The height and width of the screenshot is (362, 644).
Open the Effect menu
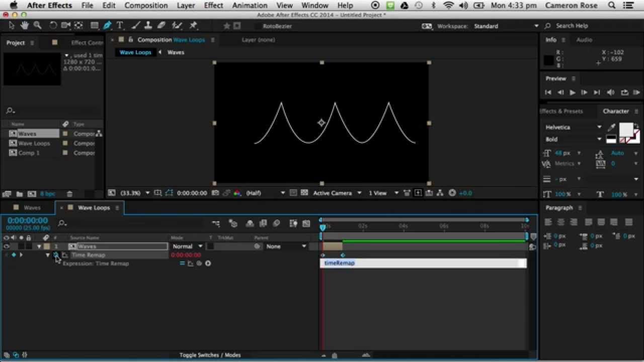tap(213, 6)
